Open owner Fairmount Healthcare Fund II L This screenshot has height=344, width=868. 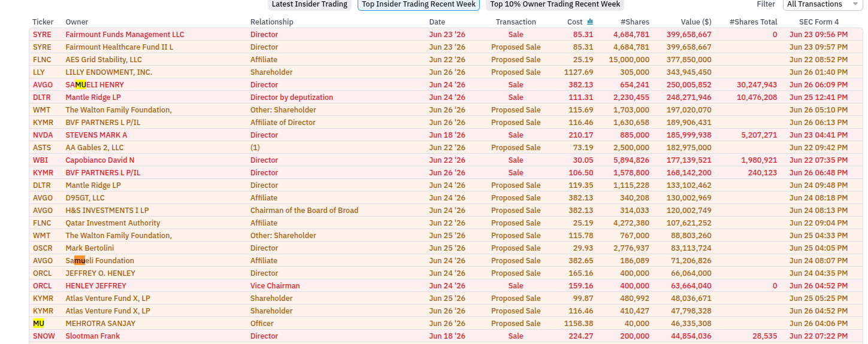pyautogui.click(x=119, y=47)
